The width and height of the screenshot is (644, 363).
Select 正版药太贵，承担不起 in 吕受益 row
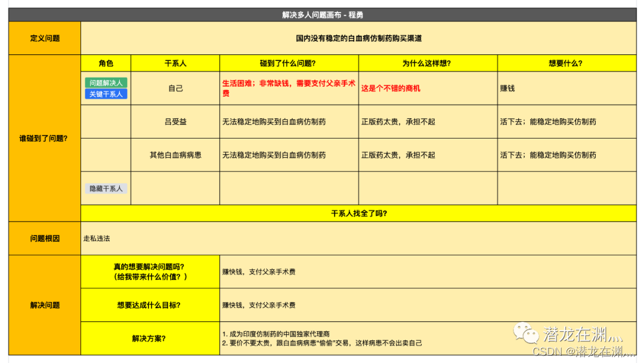[428, 122]
